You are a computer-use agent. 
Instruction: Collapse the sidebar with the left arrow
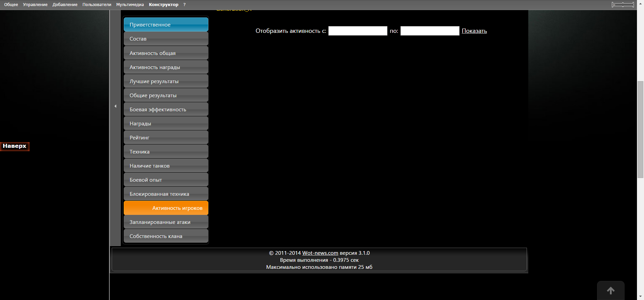[115, 106]
